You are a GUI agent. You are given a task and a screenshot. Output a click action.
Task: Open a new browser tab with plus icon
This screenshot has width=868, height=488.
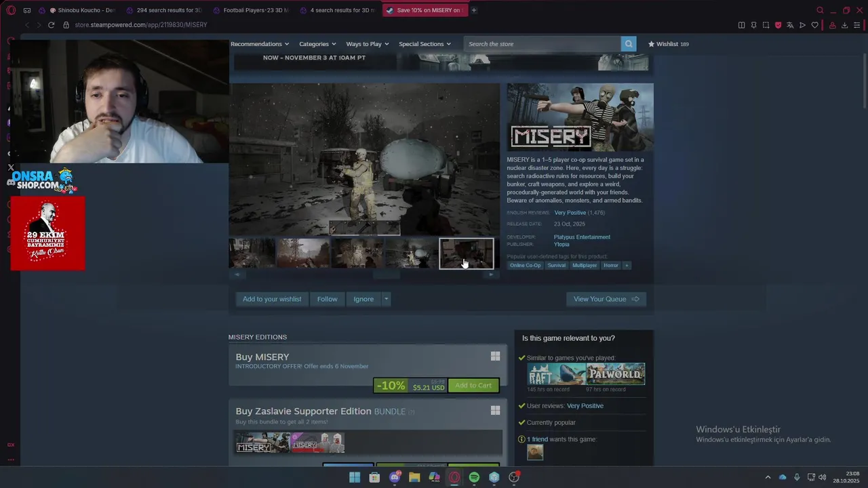pyautogui.click(x=473, y=10)
